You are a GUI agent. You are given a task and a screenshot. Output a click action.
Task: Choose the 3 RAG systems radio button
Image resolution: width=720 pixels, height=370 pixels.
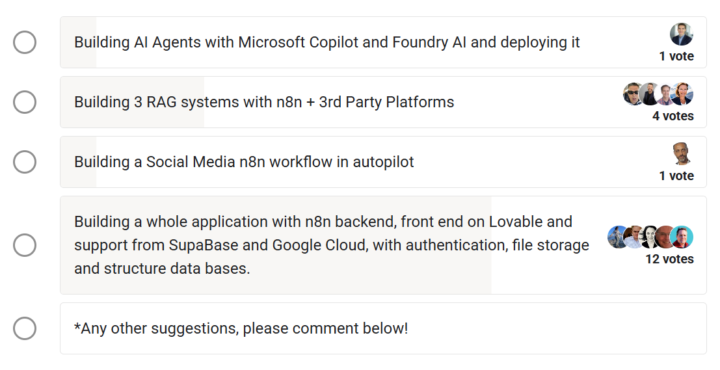(x=25, y=102)
